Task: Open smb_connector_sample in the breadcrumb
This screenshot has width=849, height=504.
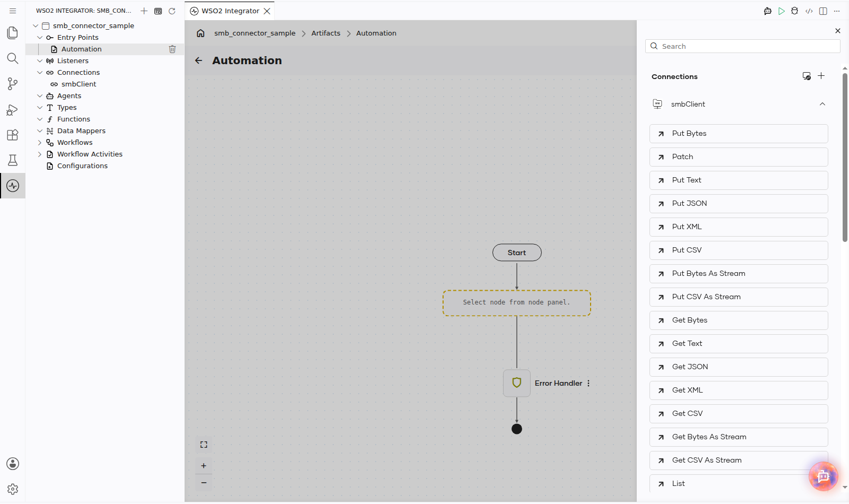Action: [255, 33]
